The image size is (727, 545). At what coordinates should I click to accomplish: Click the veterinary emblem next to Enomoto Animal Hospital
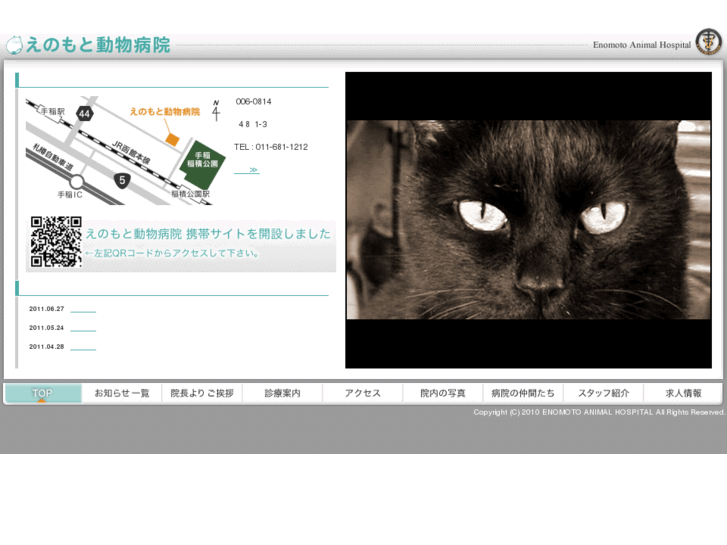(x=708, y=42)
